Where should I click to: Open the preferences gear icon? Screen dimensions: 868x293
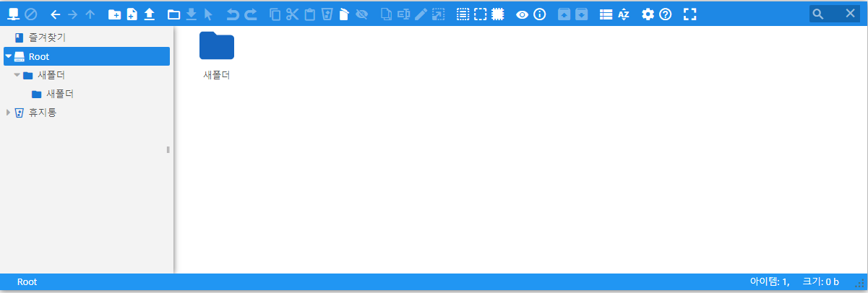(x=648, y=14)
